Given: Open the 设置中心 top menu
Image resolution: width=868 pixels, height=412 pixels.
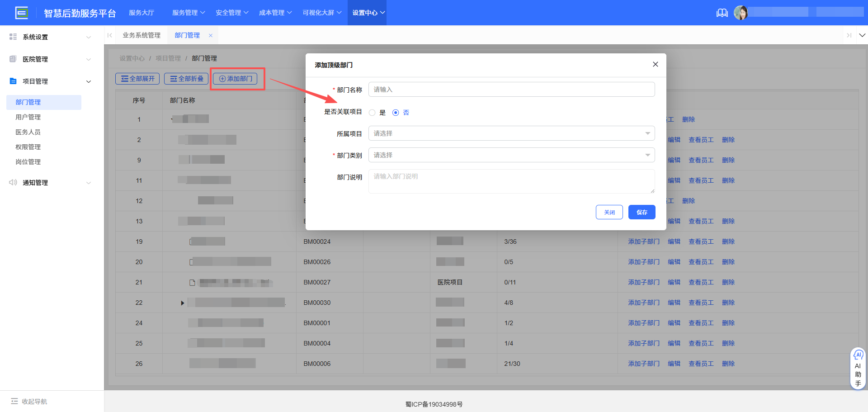Looking at the screenshot, I should pyautogui.click(x=368, y=13).
